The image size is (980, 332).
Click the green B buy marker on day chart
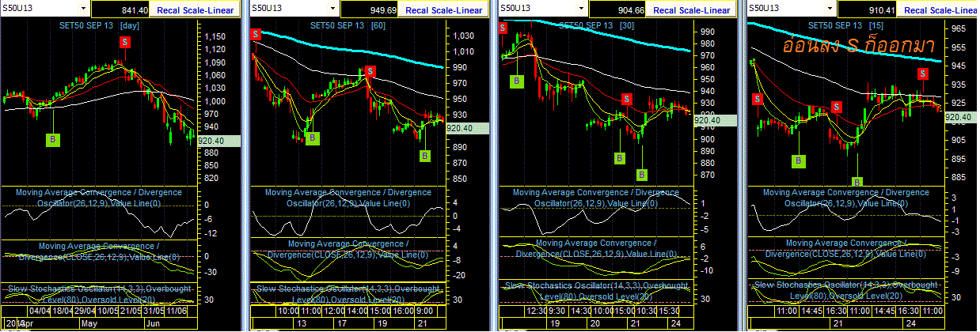(x=53, y=139)
